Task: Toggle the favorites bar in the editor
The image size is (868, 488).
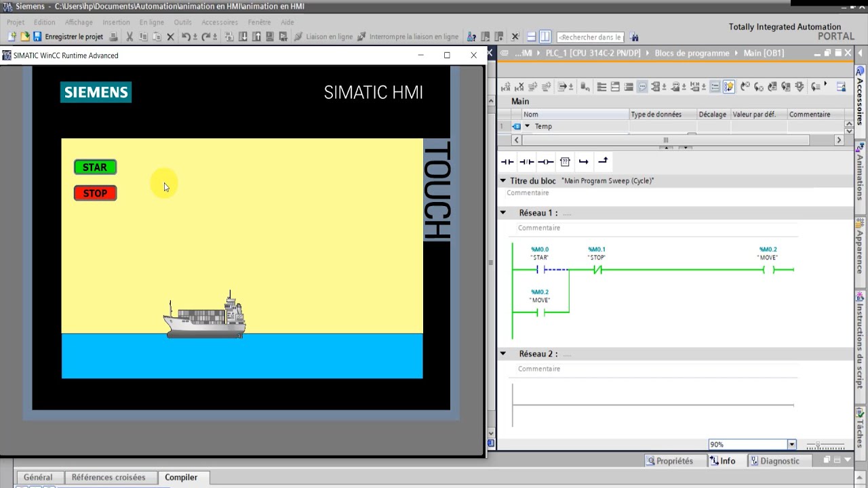Action: [728, 87]
